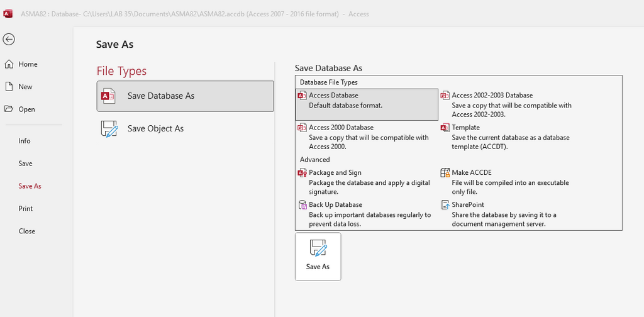Click the back arrow icon
This screenshot has height=317, width=644.
coord(9,40)
